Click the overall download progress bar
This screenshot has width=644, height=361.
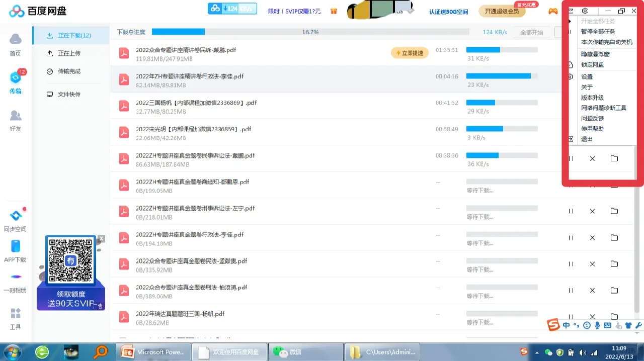pyautogui.click(x=310, y=32)
